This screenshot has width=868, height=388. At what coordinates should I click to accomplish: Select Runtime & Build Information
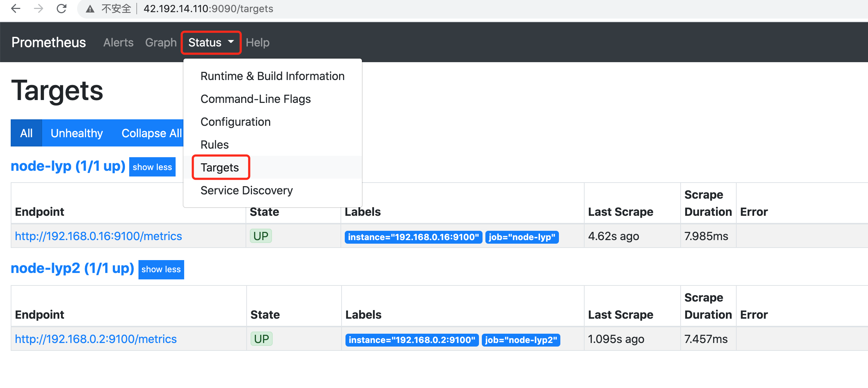273,76
